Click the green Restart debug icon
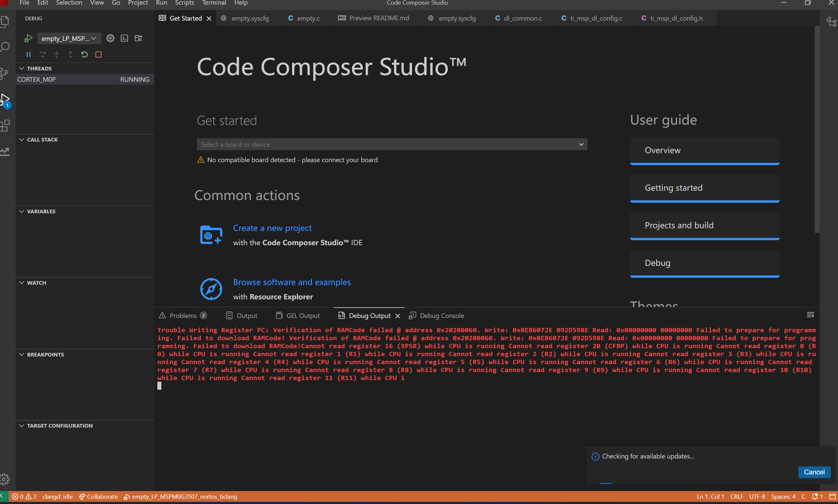This screenshot has height=504, width=838. [x=84, y=54]
